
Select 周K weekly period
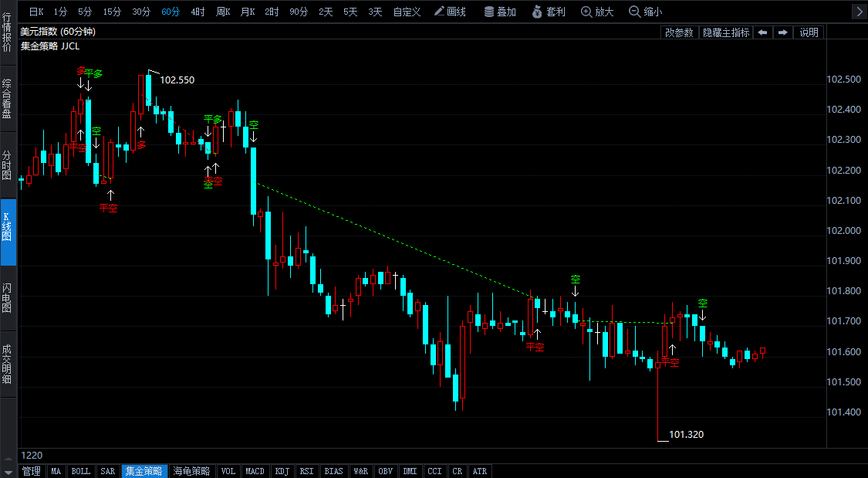point(222,12)
